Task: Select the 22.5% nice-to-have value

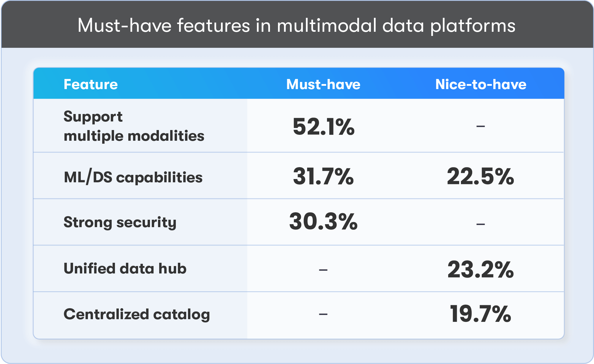Action: (x=480, y=176)
